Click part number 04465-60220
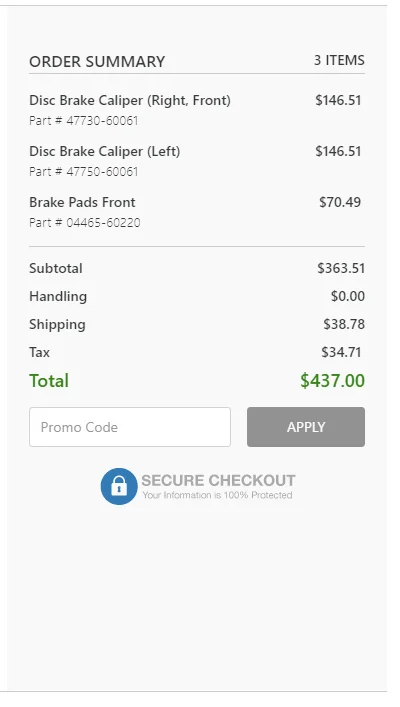400x707 pixels. pyautogui.click(x=103, y=222)
